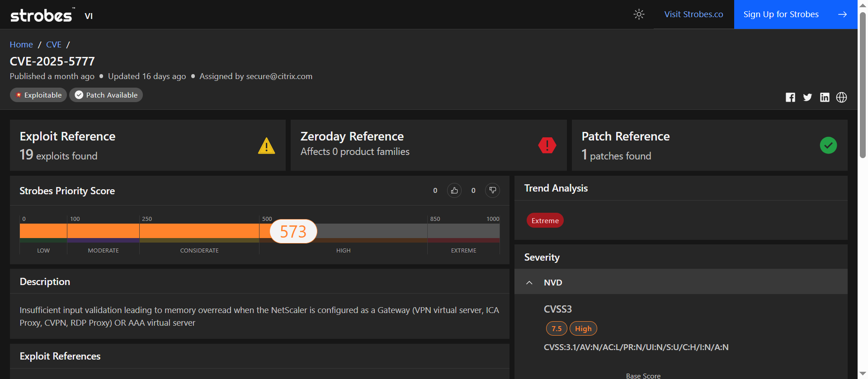Click the Exploit References heading
The width and height of the screenshot is (868, 379).
pos(60,356)
